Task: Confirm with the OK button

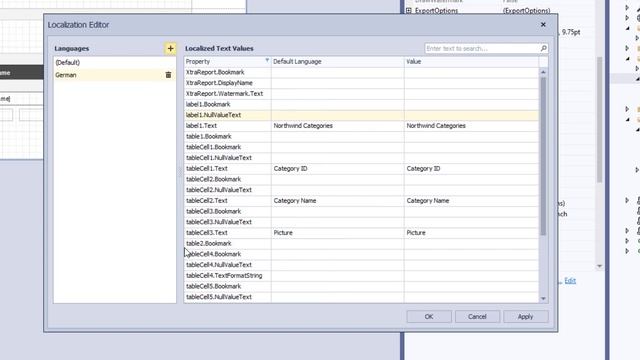Action: tap(429, 316)
